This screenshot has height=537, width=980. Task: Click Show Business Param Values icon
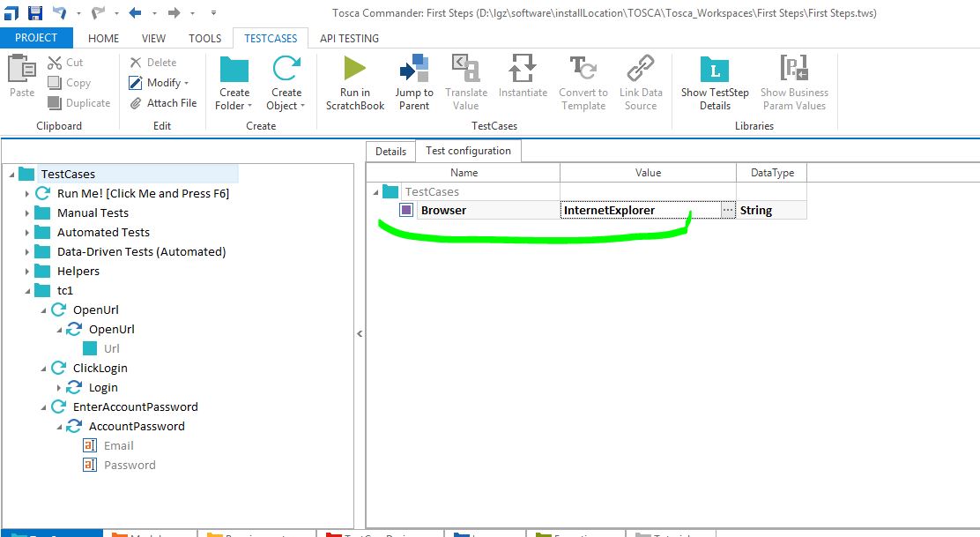tap(794, 68)
